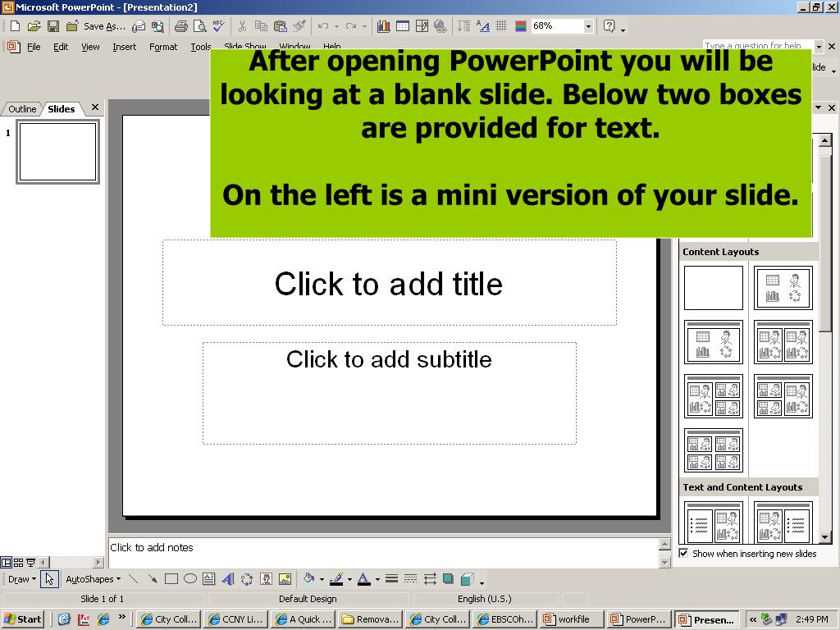
Task: Apply the Font Color button
Action: coord(363,579)
